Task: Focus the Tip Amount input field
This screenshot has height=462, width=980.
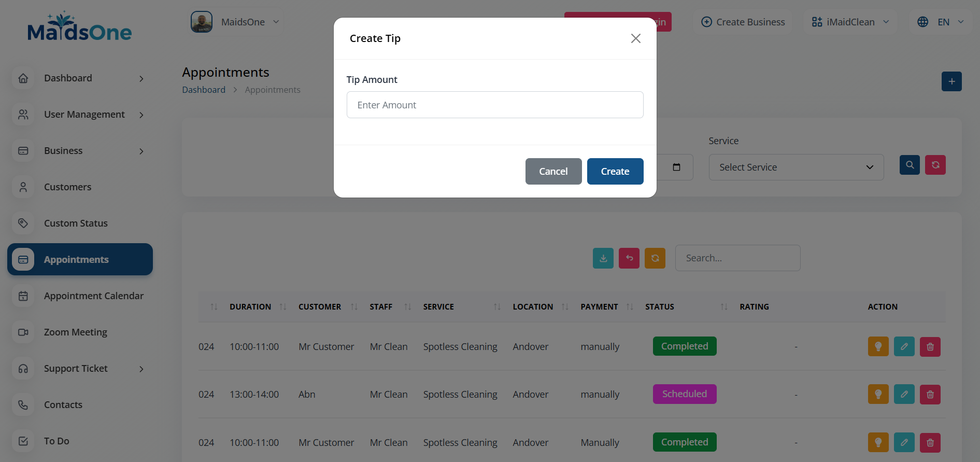Action: pos(495,105)
